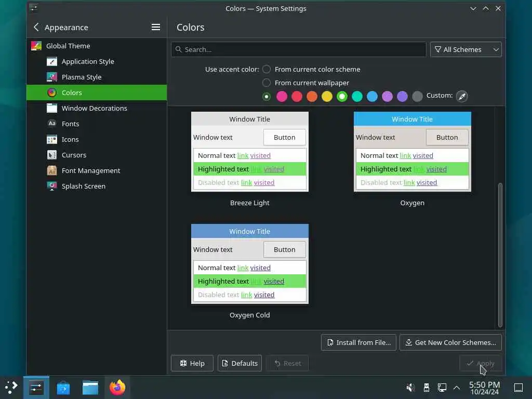Click the muted volume tray icon
Image resolution: width=532 pixels, height=399 pixels.
pos(410,388)
